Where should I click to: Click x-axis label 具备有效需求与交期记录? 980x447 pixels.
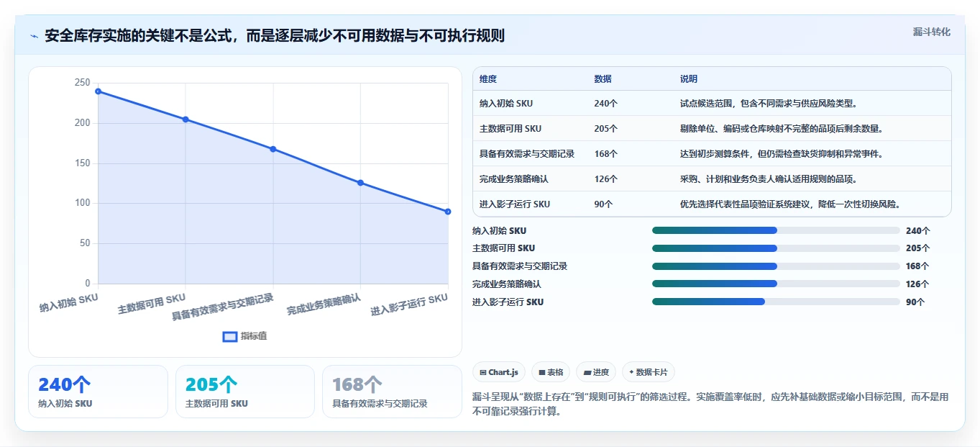tap(223, 307)
